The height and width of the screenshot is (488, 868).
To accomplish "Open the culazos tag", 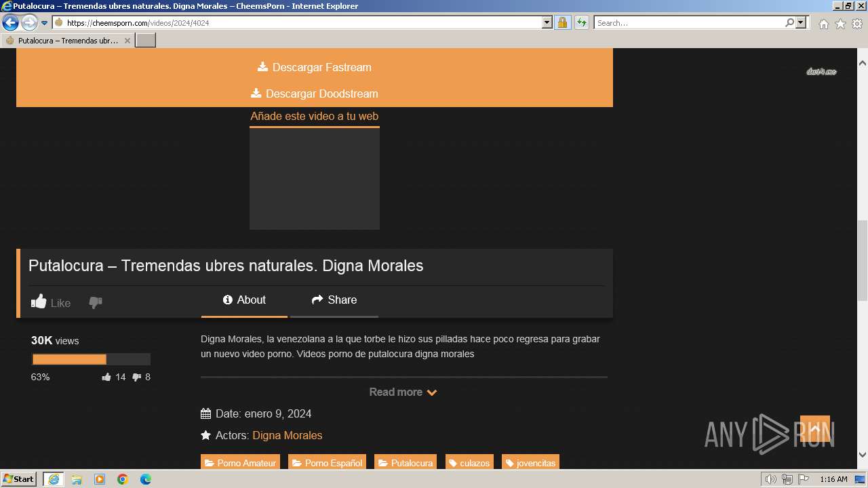I will 469,463.
